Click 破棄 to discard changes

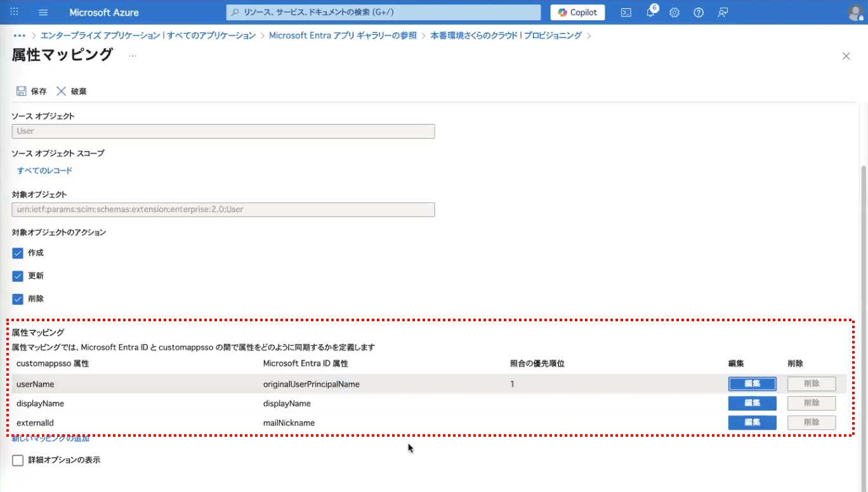(x=71, y=91)
